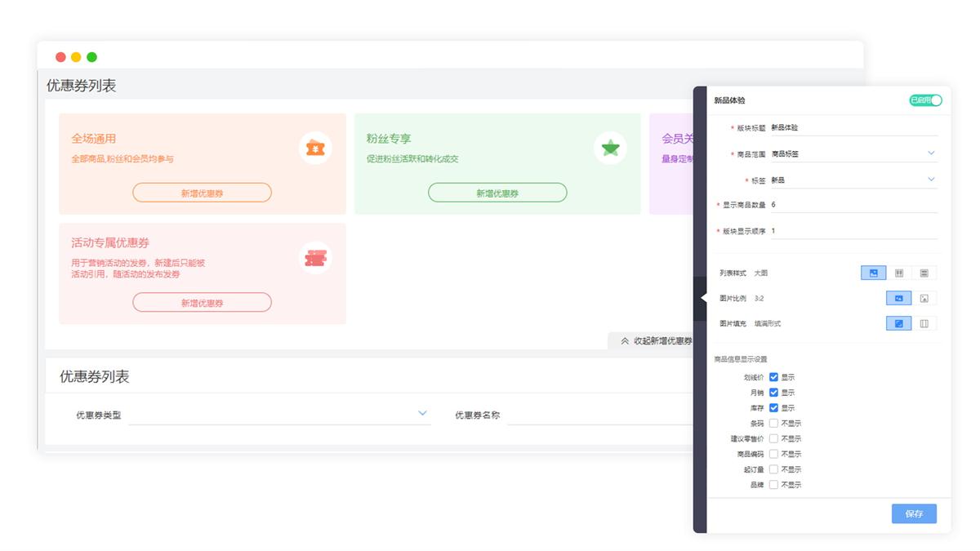Toggle the 已启用 enabled switch
The width and height of the screenshot is (980, 551).
point(925,100)
